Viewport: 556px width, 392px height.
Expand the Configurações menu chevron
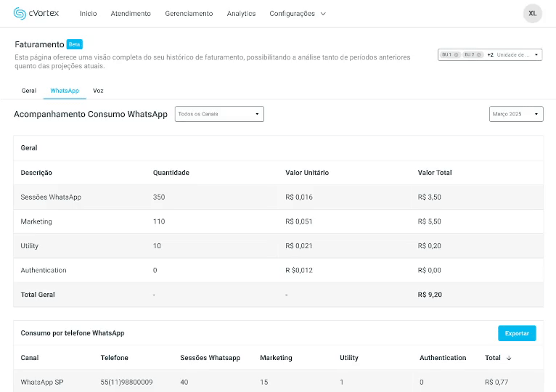(323, 14)
